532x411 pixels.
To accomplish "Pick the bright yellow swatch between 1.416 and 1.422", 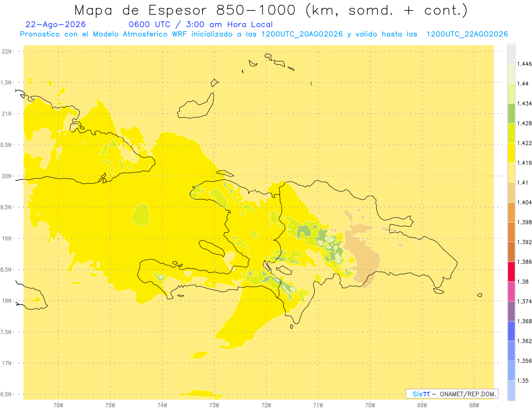I will pos(511,153).
